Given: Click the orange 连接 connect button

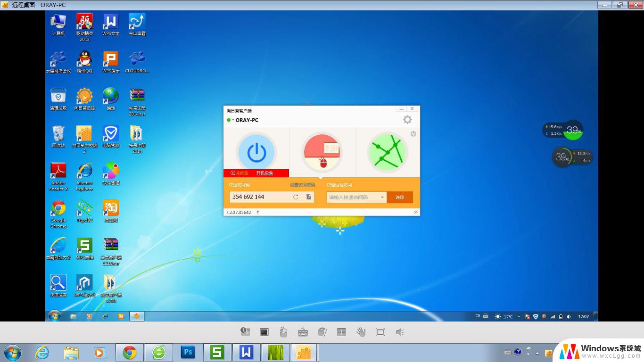Looking at the screenshot, I should coord(400,197).
